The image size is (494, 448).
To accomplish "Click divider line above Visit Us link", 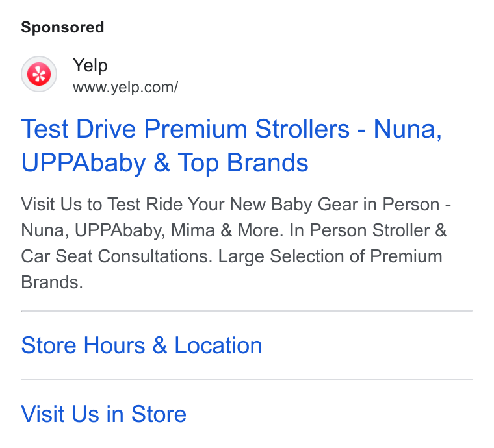I will 247,380.
